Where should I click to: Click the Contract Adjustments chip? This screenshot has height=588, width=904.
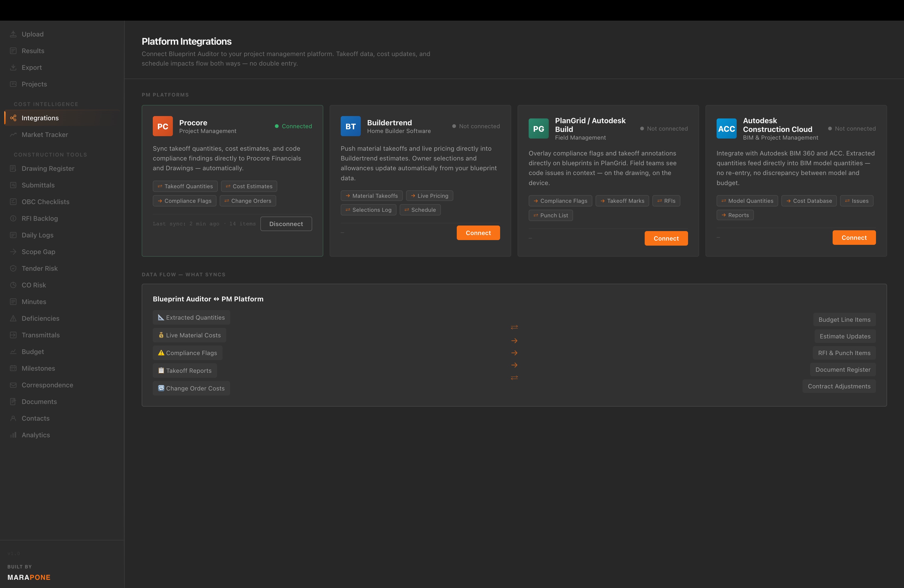839,387
